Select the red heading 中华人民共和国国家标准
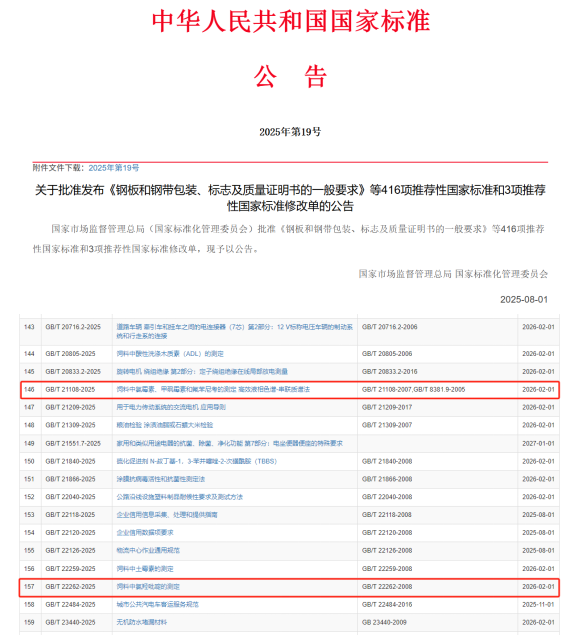Image resolution: width=579 pixels, height=640 pixels. (291, 21)
